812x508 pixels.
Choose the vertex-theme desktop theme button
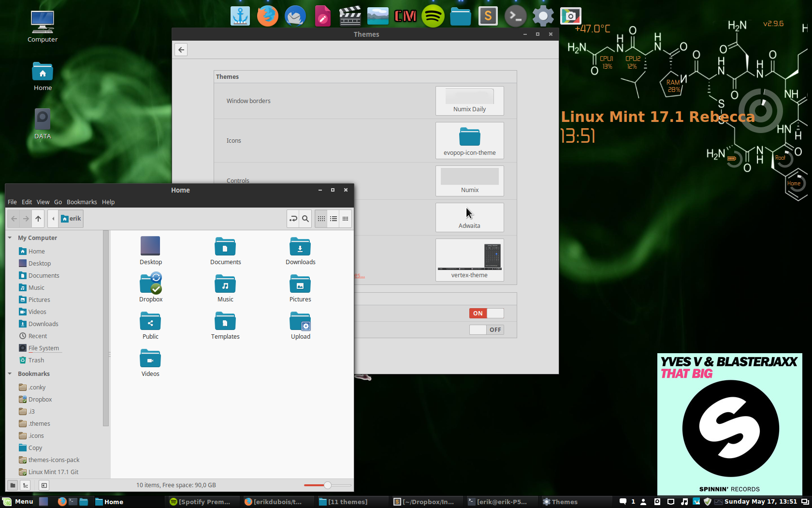point(470,260)
